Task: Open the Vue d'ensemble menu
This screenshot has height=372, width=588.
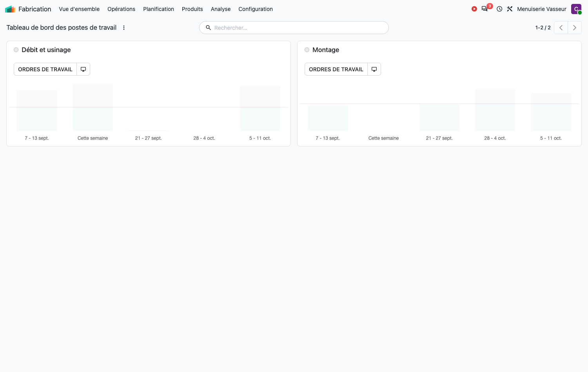Action: [79, 9]
